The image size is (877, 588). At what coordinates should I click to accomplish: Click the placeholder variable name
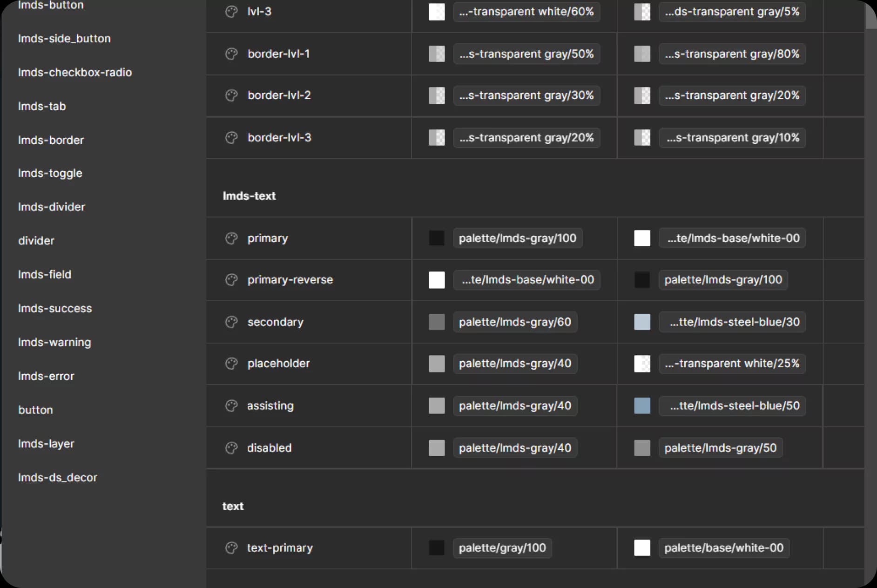(278, 364)
